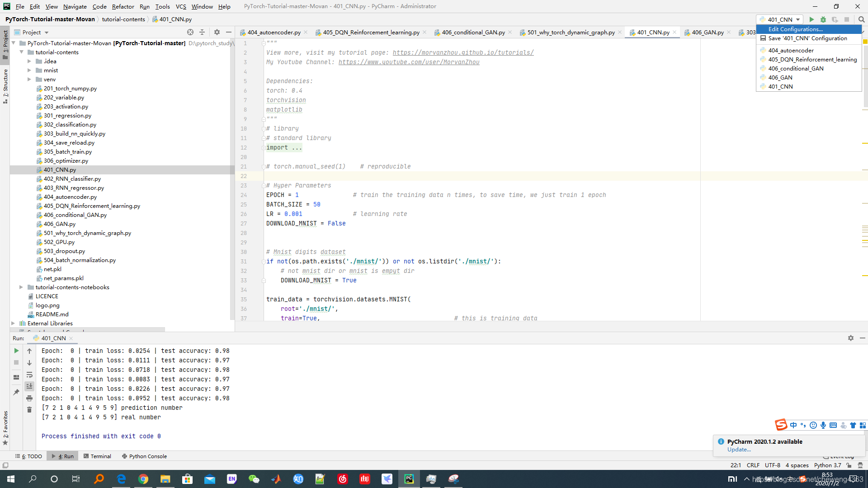This screenshot has height=488, width=868.
Task: Click tutorial-contents in the breadcrumb path
Action: [123, 19]
